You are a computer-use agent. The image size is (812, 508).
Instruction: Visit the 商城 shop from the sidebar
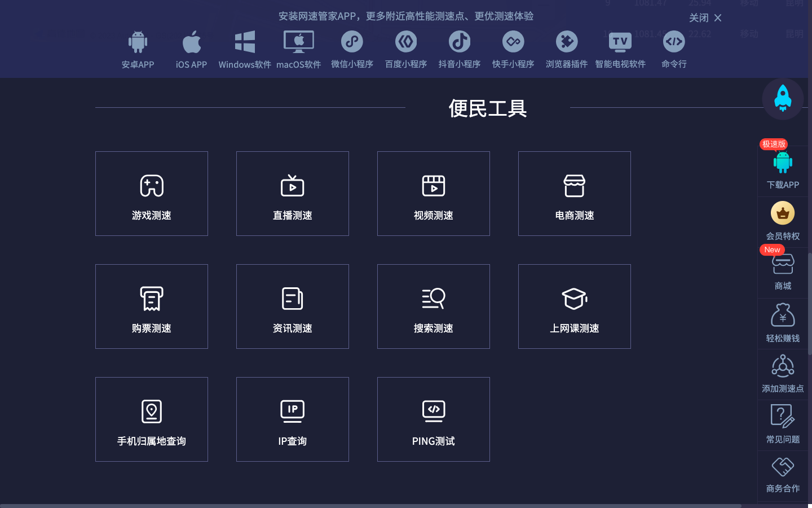(x=783, y=272)
